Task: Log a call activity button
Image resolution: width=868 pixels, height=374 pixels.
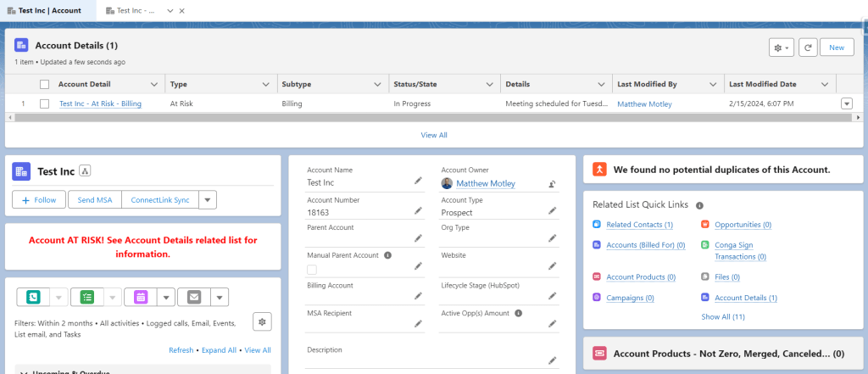Action: pos(33,298)
